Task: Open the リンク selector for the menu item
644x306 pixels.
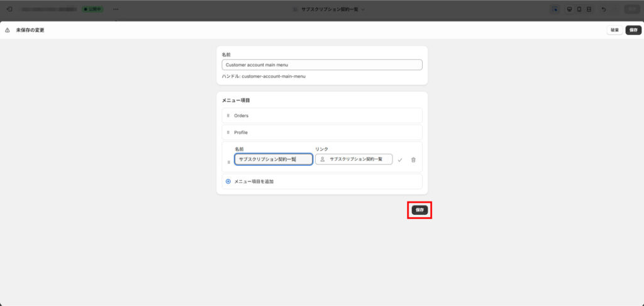Action: [x=353, y=160]
